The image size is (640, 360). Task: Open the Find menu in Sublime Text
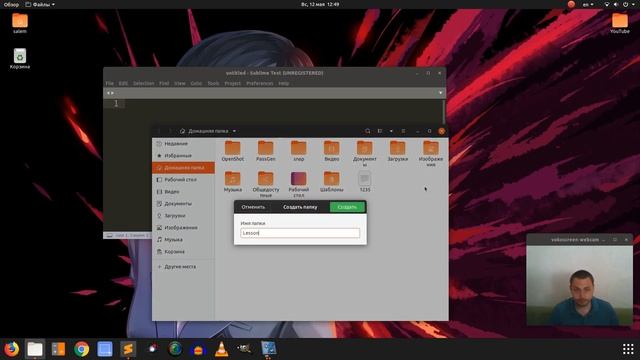tap(164, 83)
